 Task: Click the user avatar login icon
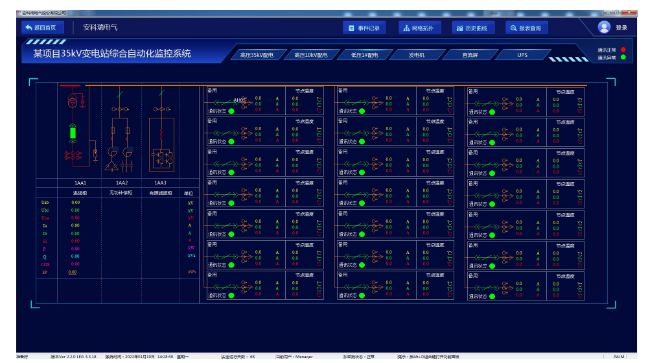(x=604, y=27)
